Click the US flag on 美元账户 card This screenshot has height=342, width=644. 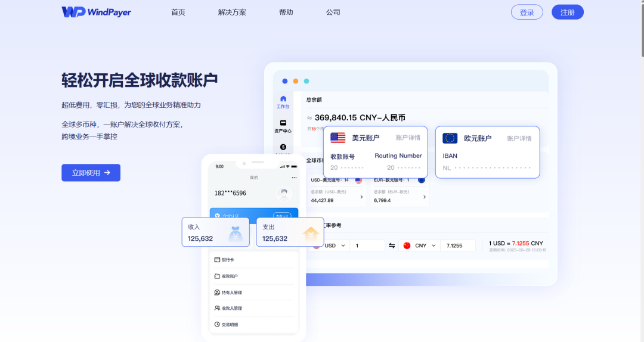click(338, 138)
